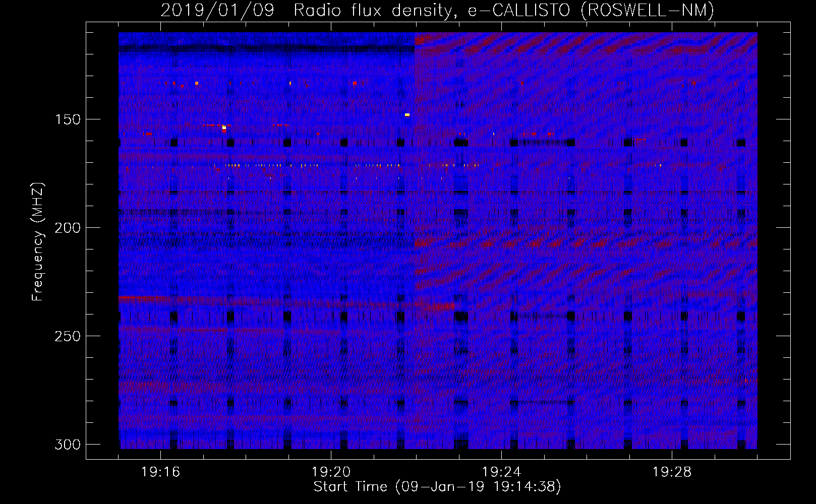This screenshot has height=504, width=816.
Task: Click the date '2019/01/09' in the title
Action: point(217,10)
